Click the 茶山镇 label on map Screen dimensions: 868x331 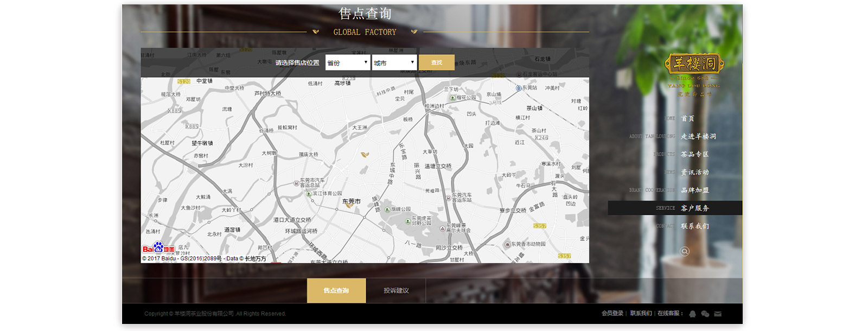[x=534, y=108]
